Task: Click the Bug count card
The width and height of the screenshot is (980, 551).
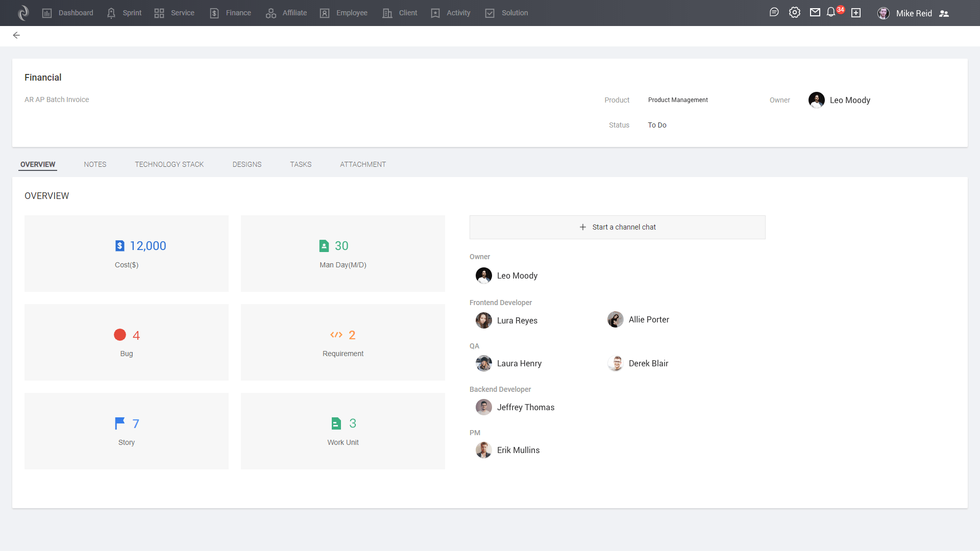Action: pyautogui.click(x=127, y=342)
